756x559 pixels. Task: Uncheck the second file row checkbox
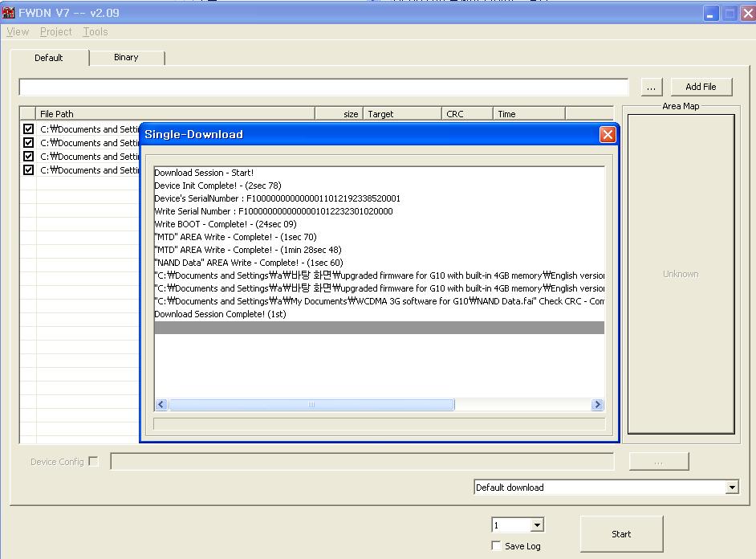coord(28,143)
